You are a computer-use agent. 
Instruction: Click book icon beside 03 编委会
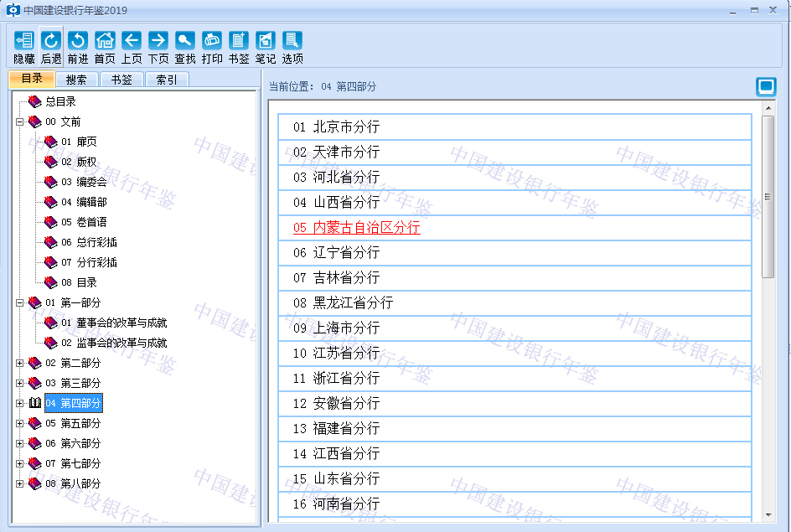point(50,182)
